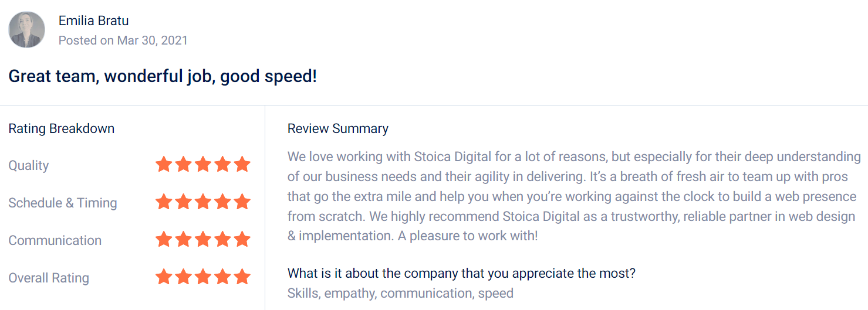The image size is (868, 310).
Task: Click the Communication rating label
Action: tap(55, 240)
